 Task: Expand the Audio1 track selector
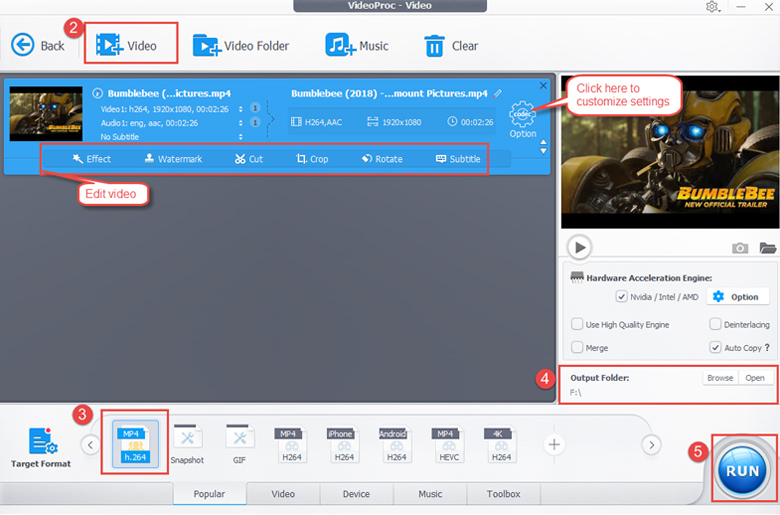tap(241, 122)
